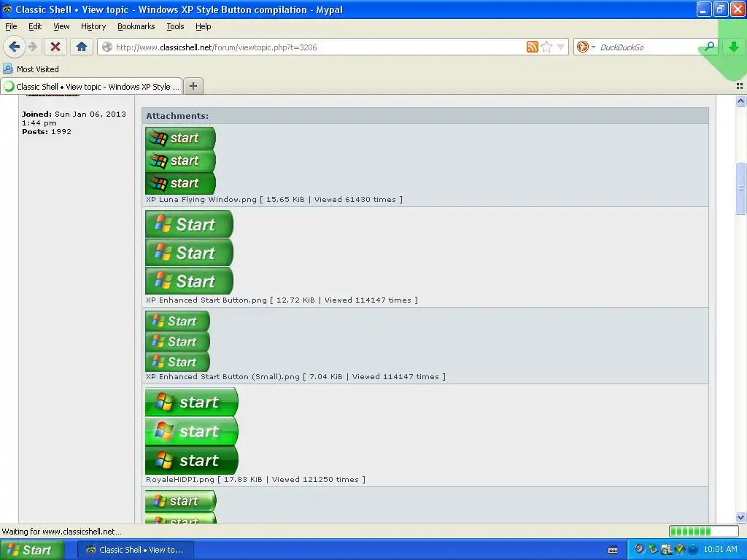Click the Mypal raccoon title bar icon
This screenshot has height=560, width=747.
coord(7,9)
